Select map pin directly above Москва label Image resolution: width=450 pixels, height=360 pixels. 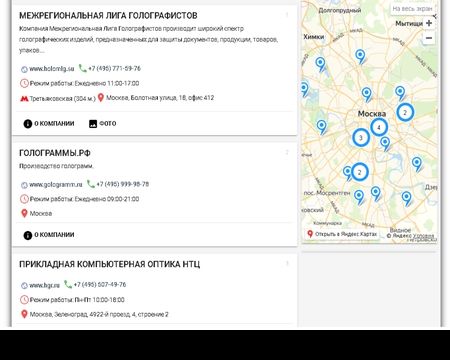click(x=366, y=94)
